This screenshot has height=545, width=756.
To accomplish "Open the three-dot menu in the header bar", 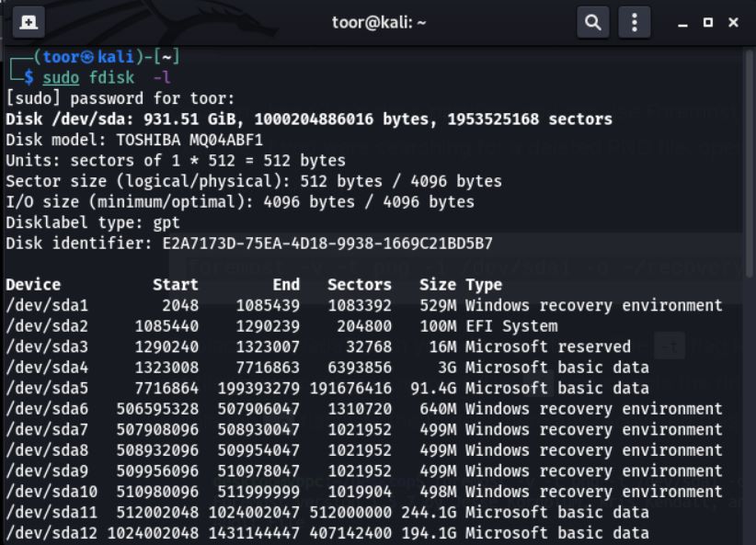I will coord(635,20).
